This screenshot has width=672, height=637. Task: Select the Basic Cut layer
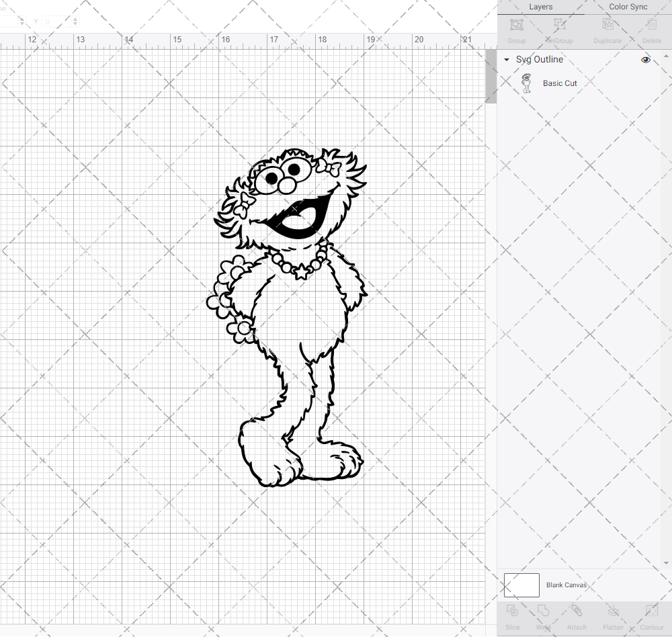point(560,83)
